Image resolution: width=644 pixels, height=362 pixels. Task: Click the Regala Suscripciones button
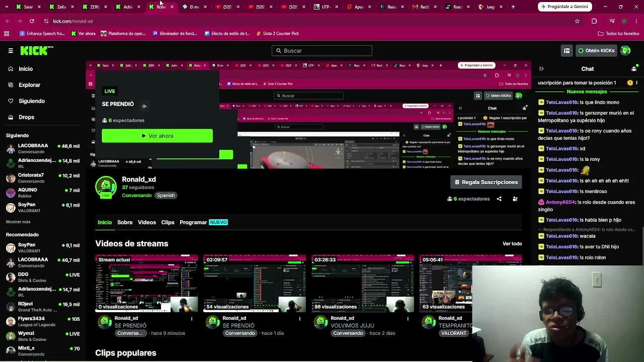click(x=486, y=182)
